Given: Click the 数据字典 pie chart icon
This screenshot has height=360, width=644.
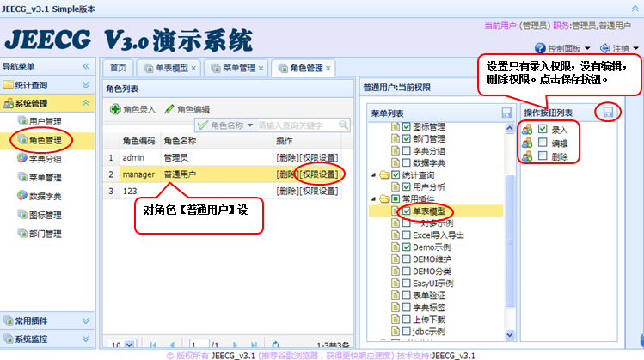Looking at the screenshot, I should click(x=22, y=195).
